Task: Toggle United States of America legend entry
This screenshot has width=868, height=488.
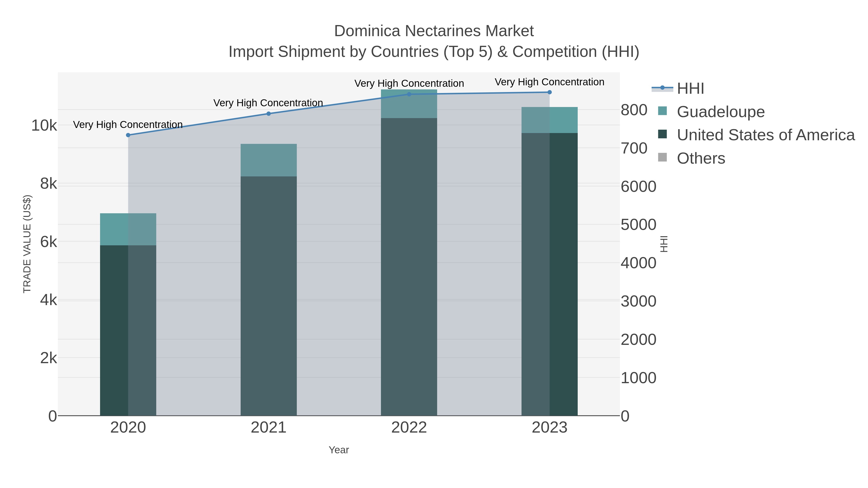Action: [756, 135]
